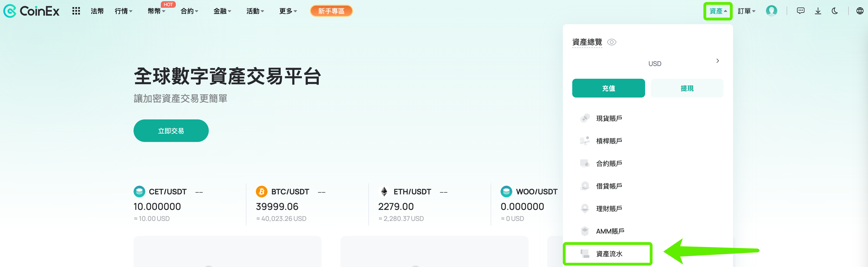
Task: Click the 提現 withdraw button
Action: pos(687,88)
